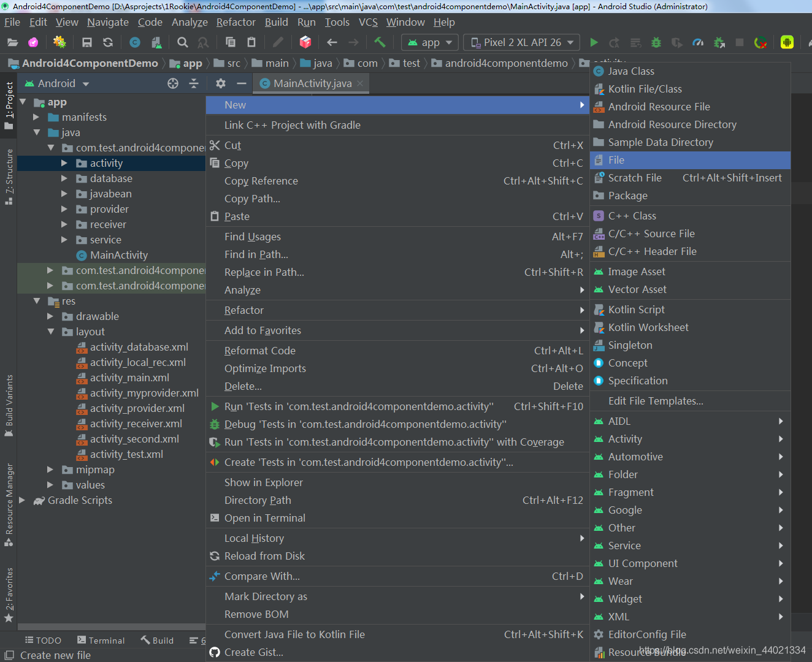Click Edit File Templates... entry
The width and height of the screenshot is (812, 662).
click(x=690, y=401)
